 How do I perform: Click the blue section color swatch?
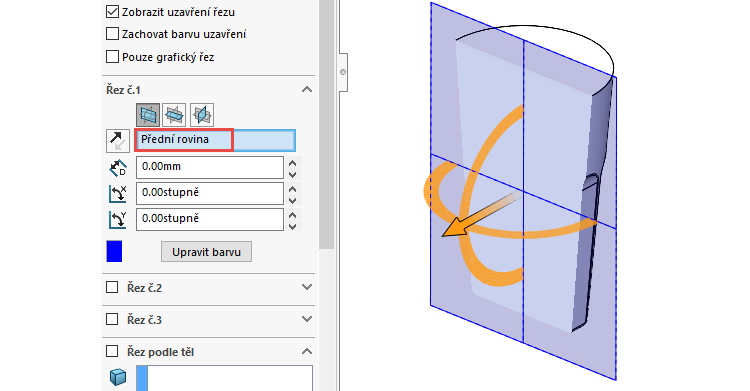click(114, 251)
